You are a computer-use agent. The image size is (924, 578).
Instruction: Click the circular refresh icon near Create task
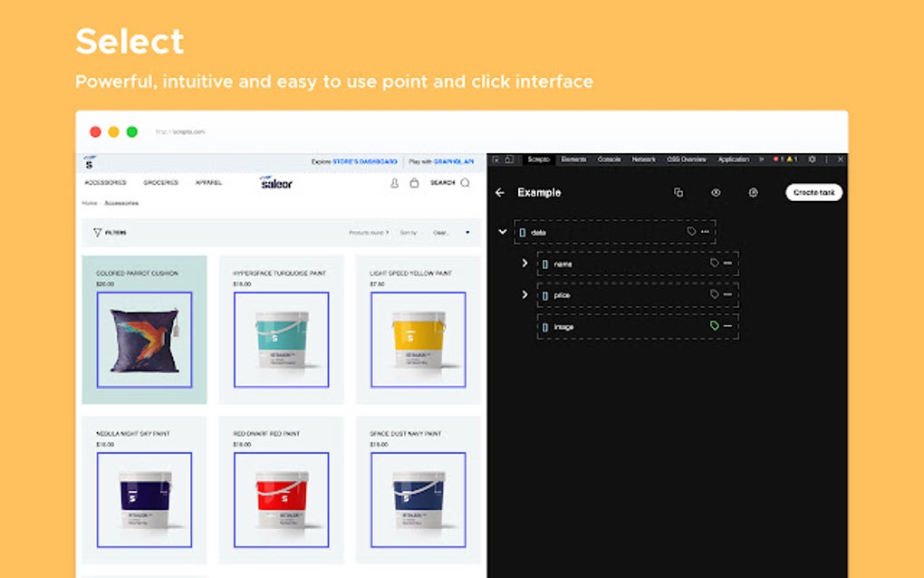tap(752, 192)
